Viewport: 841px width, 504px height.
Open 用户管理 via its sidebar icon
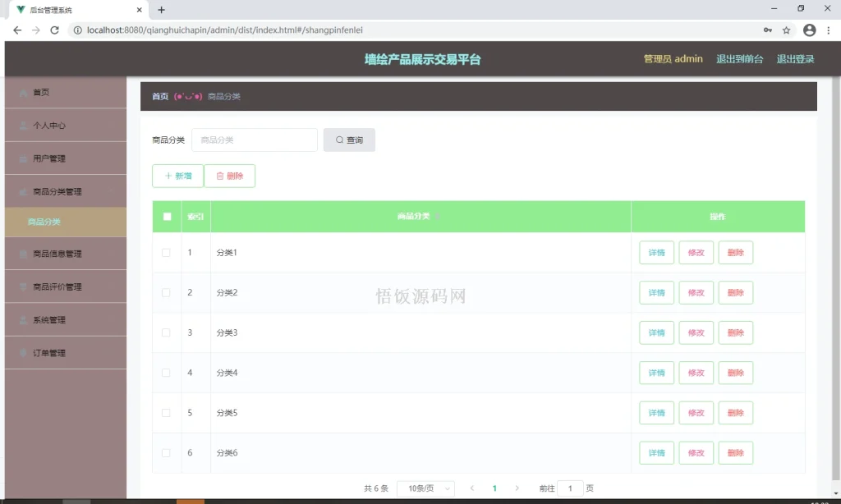pyautogui.click(x=22, y=158)
